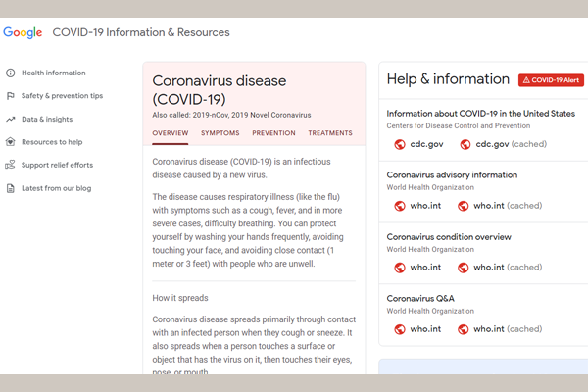The width and height of the screenshot is (588, 392).
Task: Go to Safety & prevention tips
Action: pyautogui.click(x=63, y=96)
